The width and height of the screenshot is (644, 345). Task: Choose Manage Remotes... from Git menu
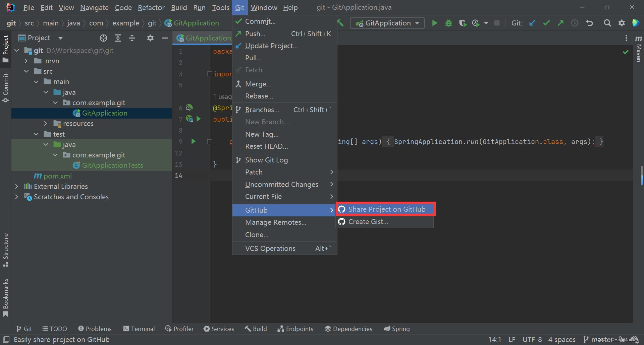point(284,222)
